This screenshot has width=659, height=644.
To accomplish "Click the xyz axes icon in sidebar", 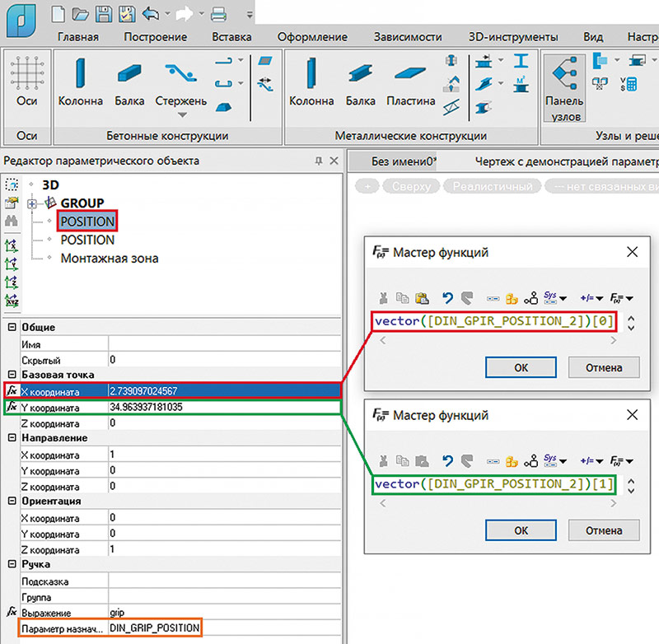I will [12, 301].
